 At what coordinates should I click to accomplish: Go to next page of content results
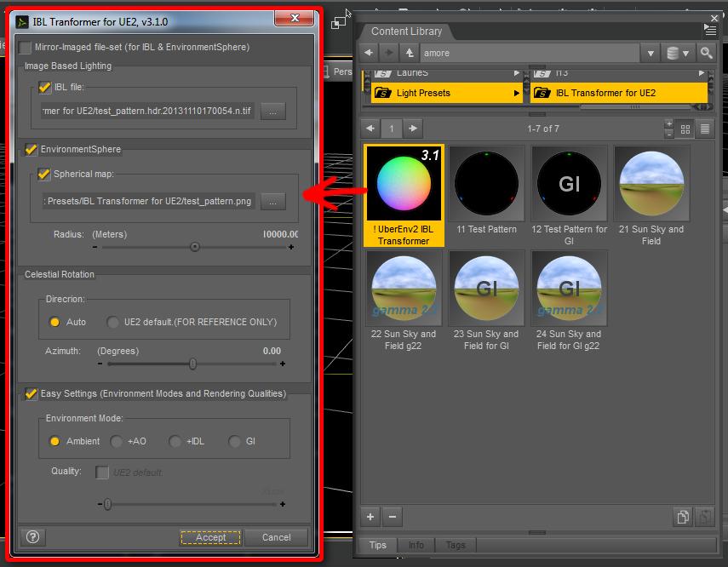tap(413, 129)
